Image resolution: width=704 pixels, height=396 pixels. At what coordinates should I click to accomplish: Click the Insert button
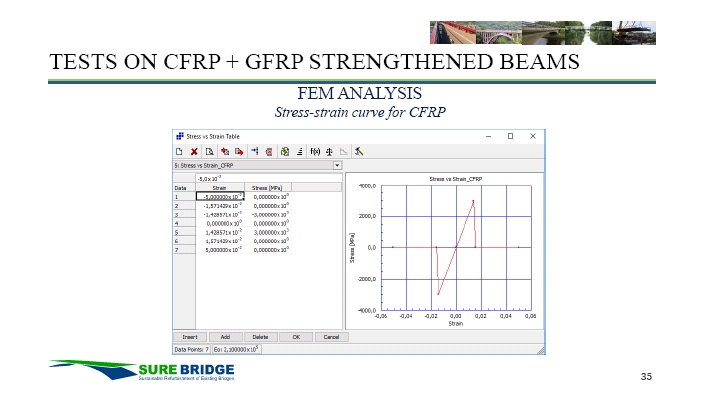[x=189, y=337]
